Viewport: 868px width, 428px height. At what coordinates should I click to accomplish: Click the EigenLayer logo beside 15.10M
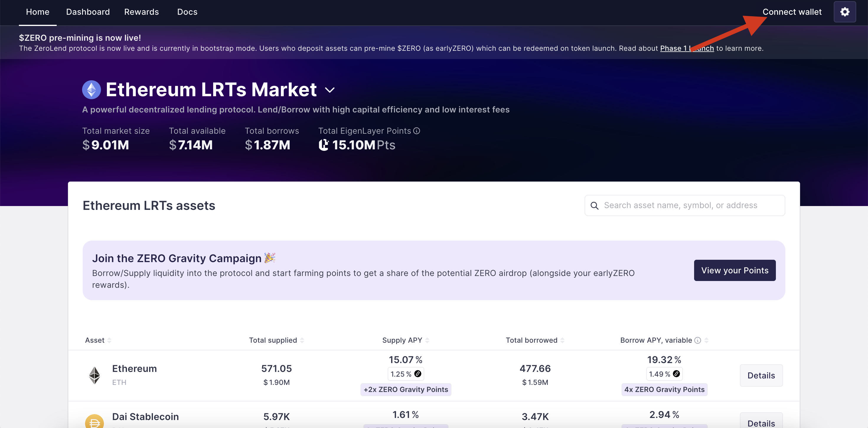click(324, 145)
